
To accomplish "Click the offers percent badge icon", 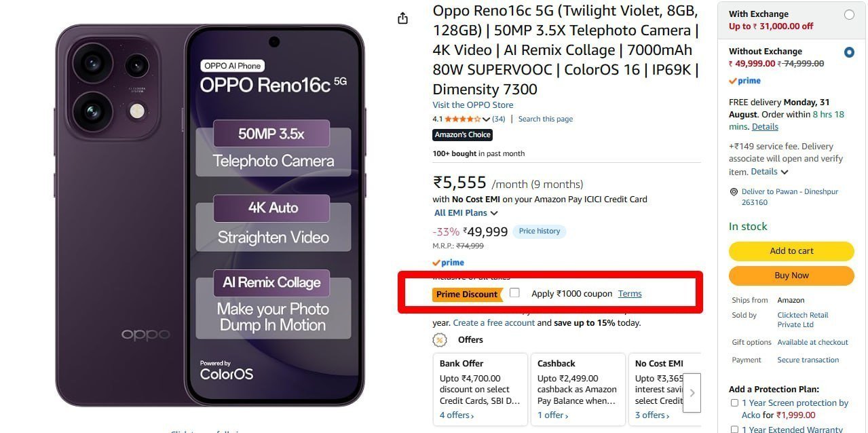I will pyautogui.click(x=440, y=340).
